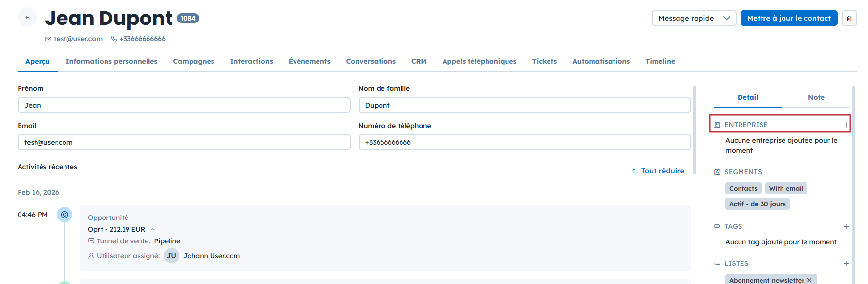Click Aucun tag ajouté pour le moment
This screenshot has width=868, height=284.
point(781,242)
